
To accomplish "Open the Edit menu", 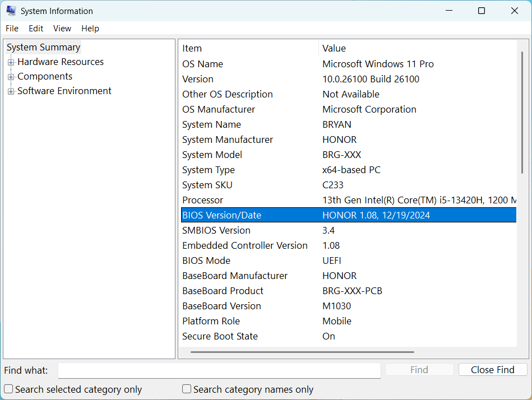I will [x=35, y=28].
